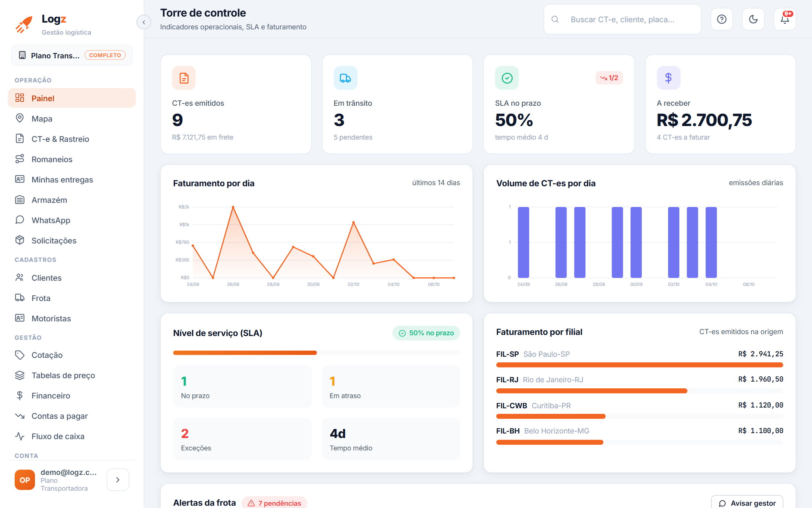Open notifications bell with 9+ badge
The image size is (812, 508).
[x=785, y=19]
